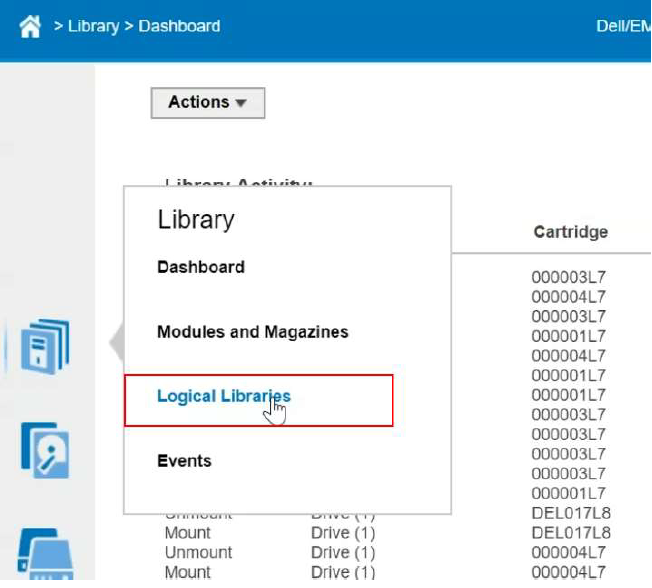Click the Dashboard breadcrumb link
This screenshot has height=588, width=652.
[x=179, y=26]
